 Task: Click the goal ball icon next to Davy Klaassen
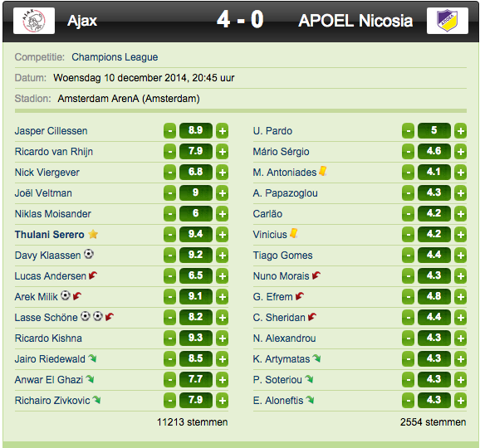tap(89, 254)
